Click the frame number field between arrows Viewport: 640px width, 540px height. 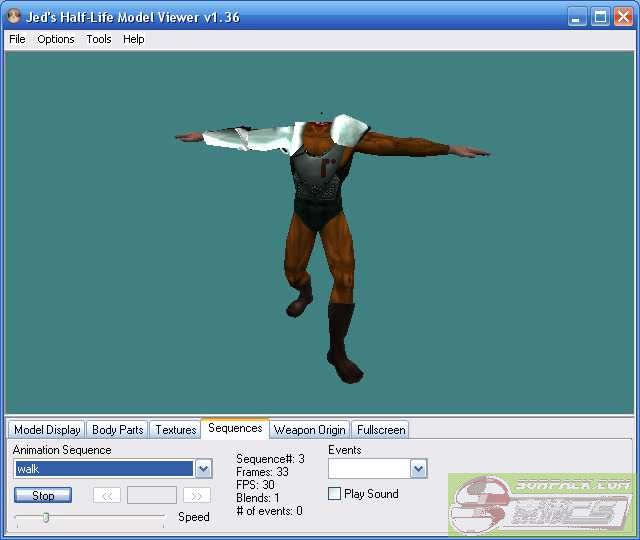pos(152,495)
